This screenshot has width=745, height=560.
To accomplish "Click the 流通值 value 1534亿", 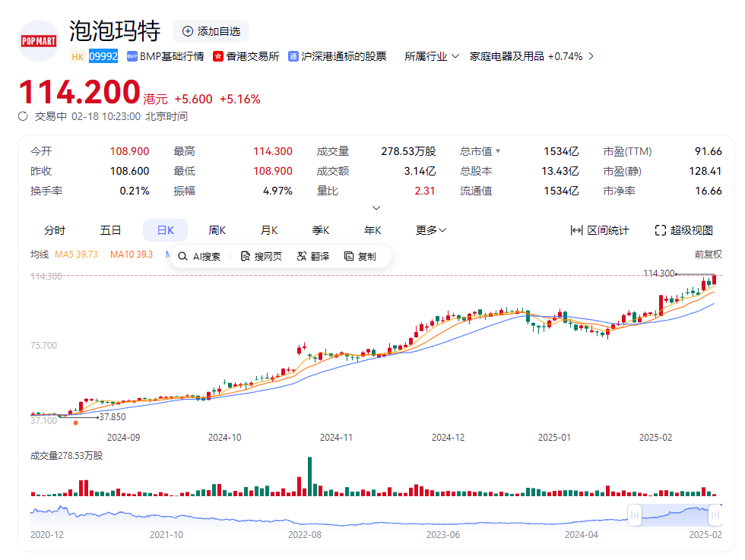I will tap(561, 191).
